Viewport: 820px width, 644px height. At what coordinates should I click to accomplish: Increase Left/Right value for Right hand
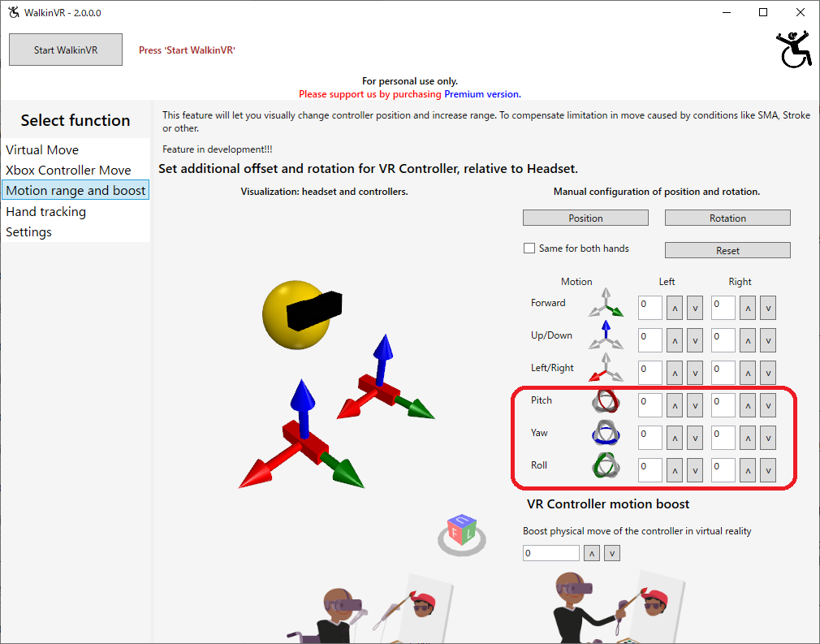(748, 373)
